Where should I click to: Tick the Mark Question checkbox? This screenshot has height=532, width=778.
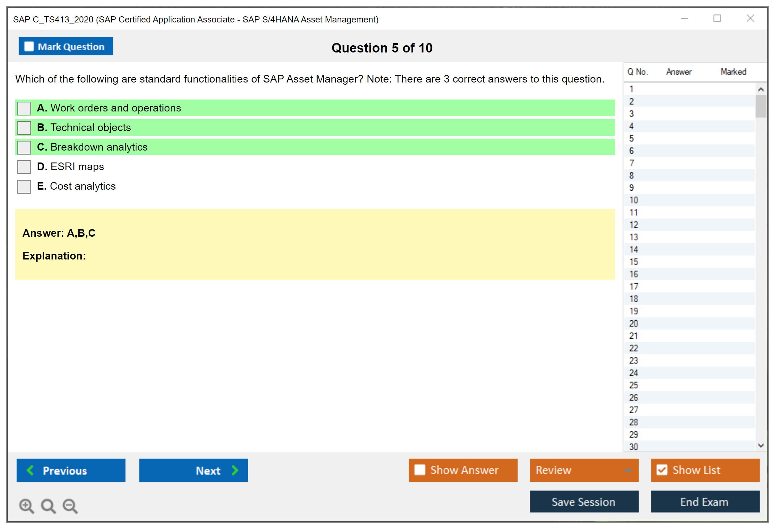pos(29,47)
